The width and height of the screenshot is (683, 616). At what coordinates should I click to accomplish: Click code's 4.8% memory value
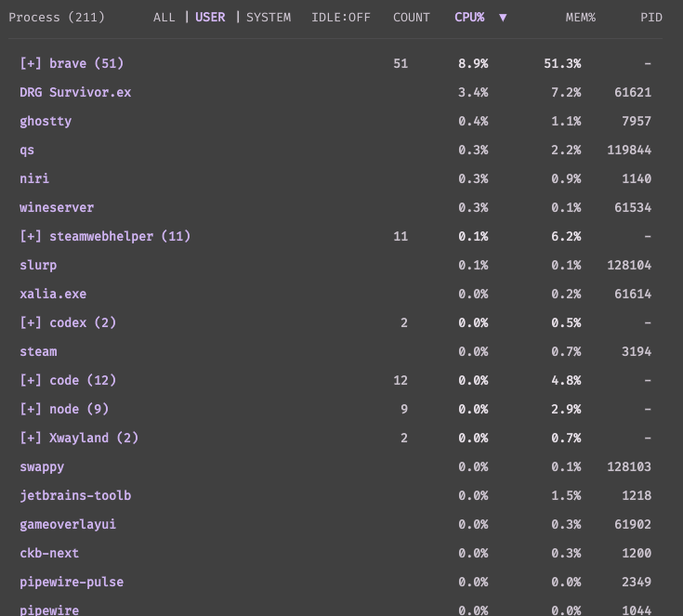pyautogui.click(x=566, y=380)
